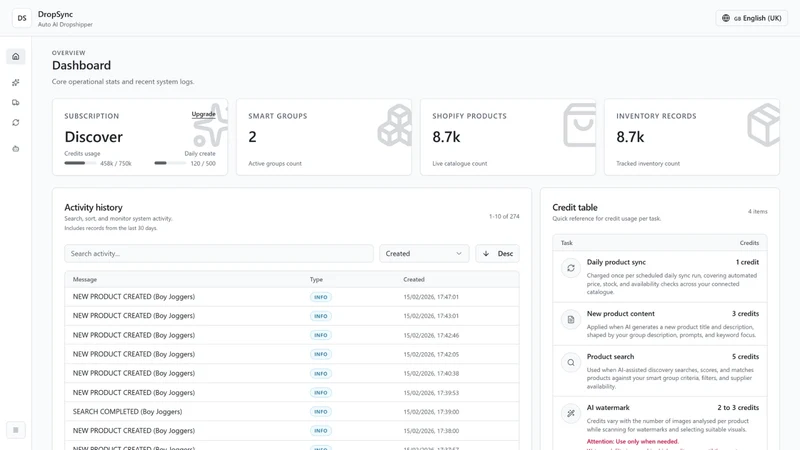Click the DS logo badge

(22, 18)
